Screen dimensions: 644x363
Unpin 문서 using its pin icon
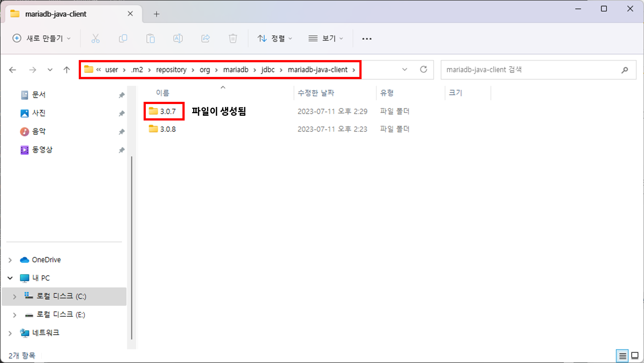122,95
